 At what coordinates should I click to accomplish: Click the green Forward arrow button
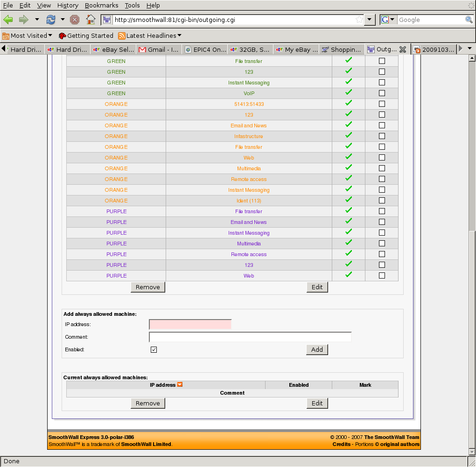[x=24, y=20]
